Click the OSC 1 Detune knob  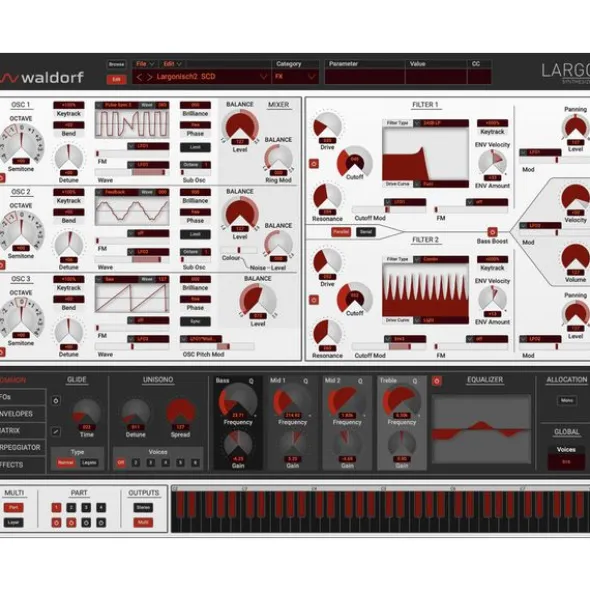tap(69, 158)
